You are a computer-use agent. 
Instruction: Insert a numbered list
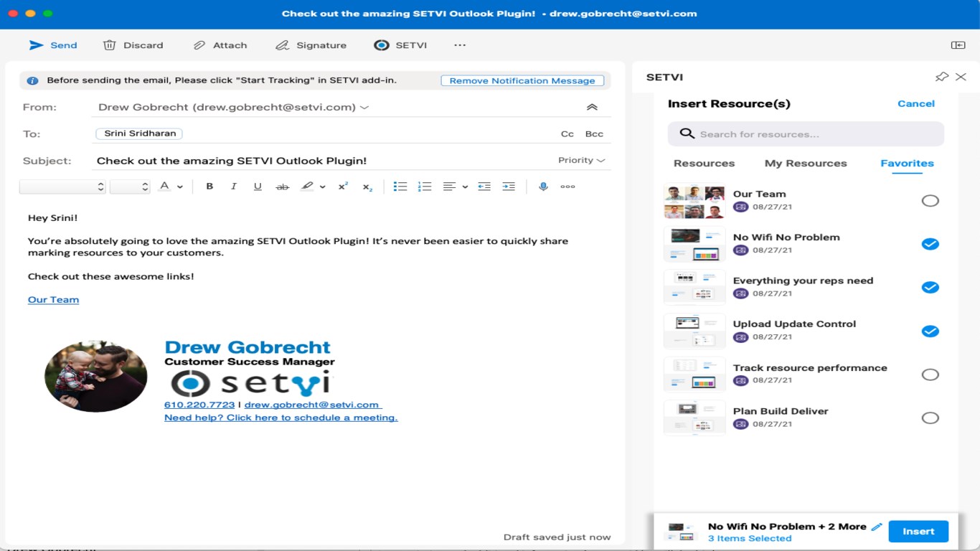click(x=425, y=187)
